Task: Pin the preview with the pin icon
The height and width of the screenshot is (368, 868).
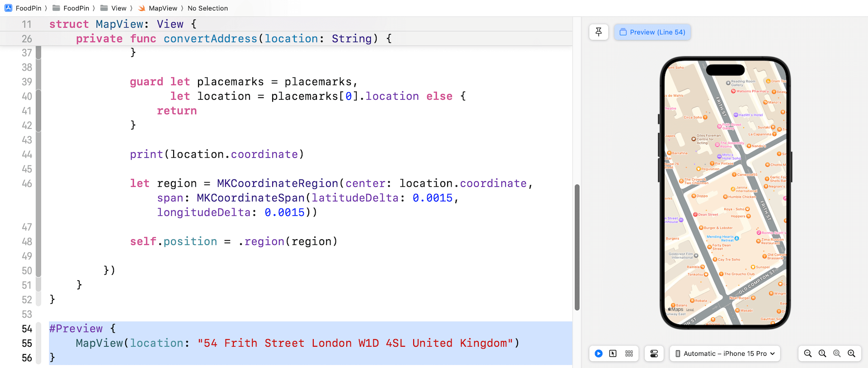Action: point(599,32)
